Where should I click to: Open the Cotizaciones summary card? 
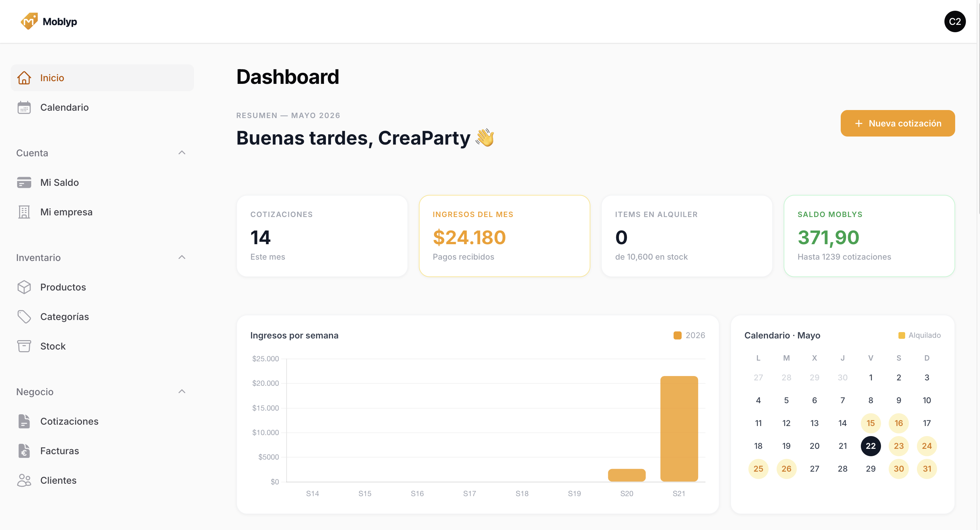point(322,236)
